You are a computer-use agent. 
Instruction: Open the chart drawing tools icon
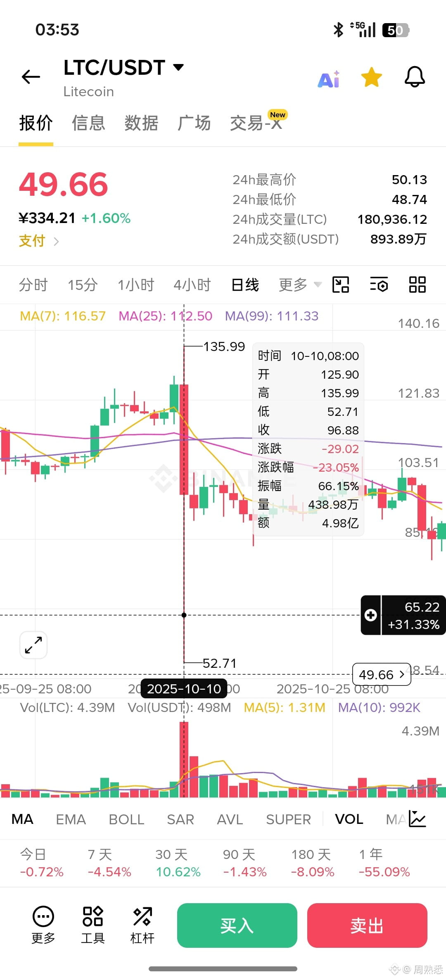pyautogui.click(x=341, y=285)
